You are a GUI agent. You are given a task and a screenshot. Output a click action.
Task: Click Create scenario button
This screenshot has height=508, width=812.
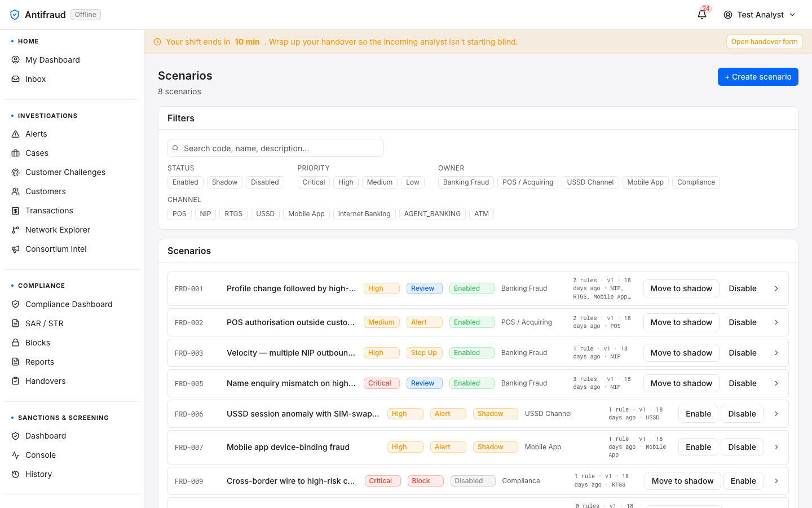758,77
